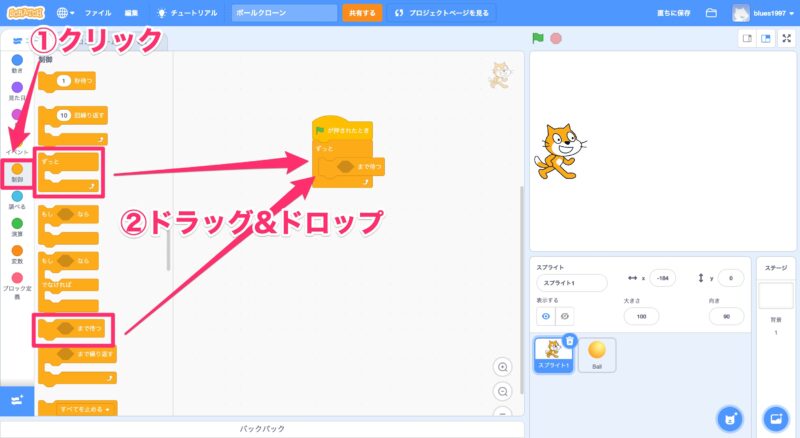Image resolution: width=800 pixels, height=438 pixels.
Task: Hide the sprite using the crossed-eye icon
Action: coord(565,315)
